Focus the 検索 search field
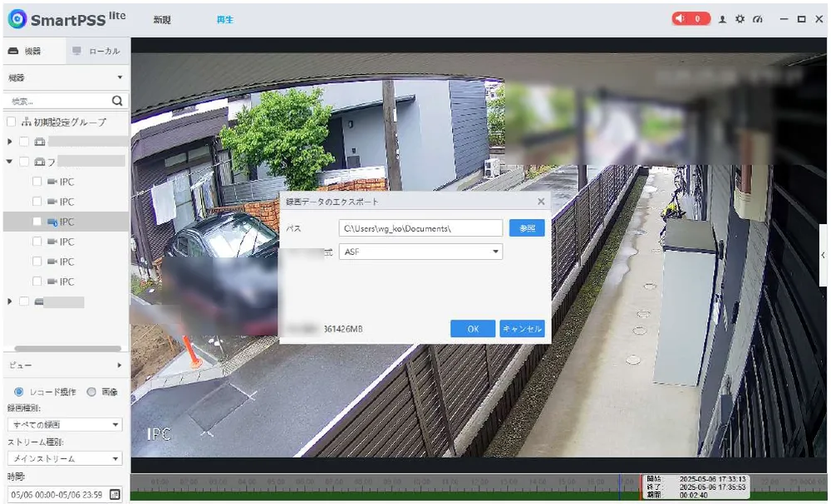Viewport: 831px width, 504px height. point(58,100)
